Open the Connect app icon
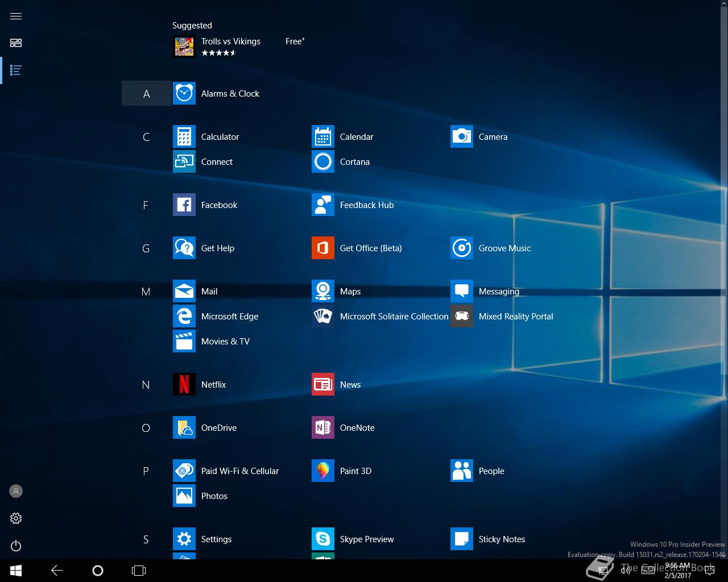The width and height of the screenshot is (728, 582). click(184, 161)
